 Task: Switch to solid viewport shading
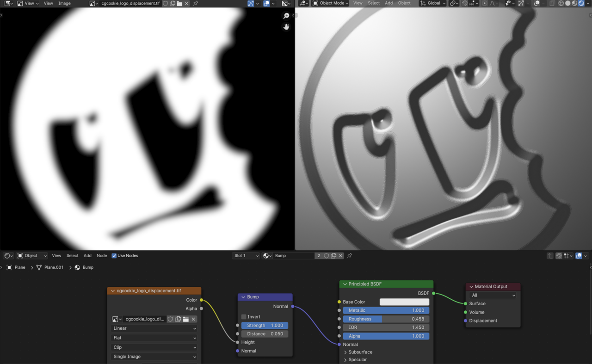[568, 3]
